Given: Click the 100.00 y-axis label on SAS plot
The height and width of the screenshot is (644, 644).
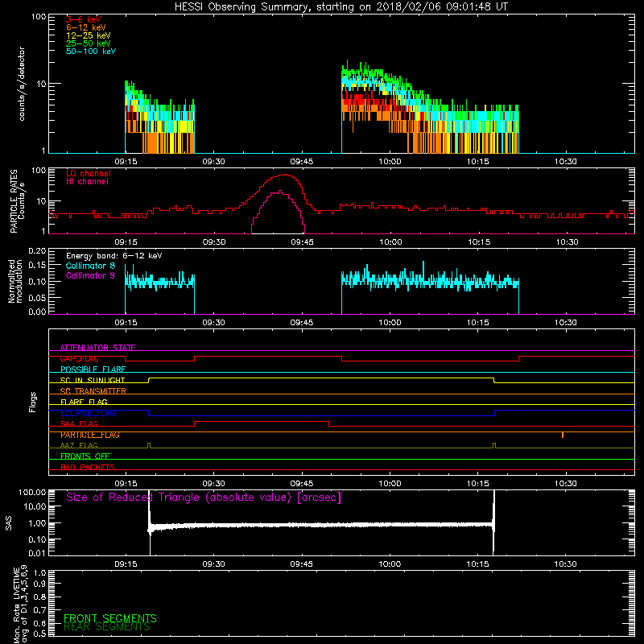Looking at the screenshot, I should pos(32,492).
